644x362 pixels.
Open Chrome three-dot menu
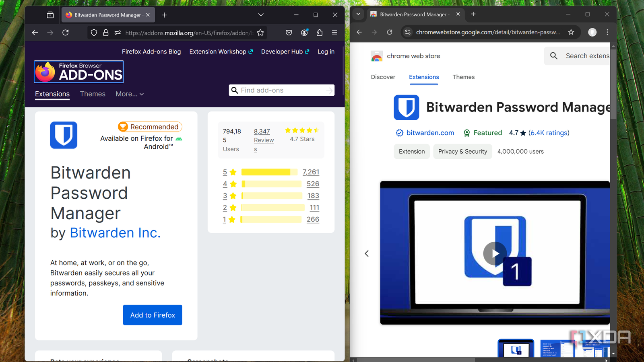click(x=607, y=32)
